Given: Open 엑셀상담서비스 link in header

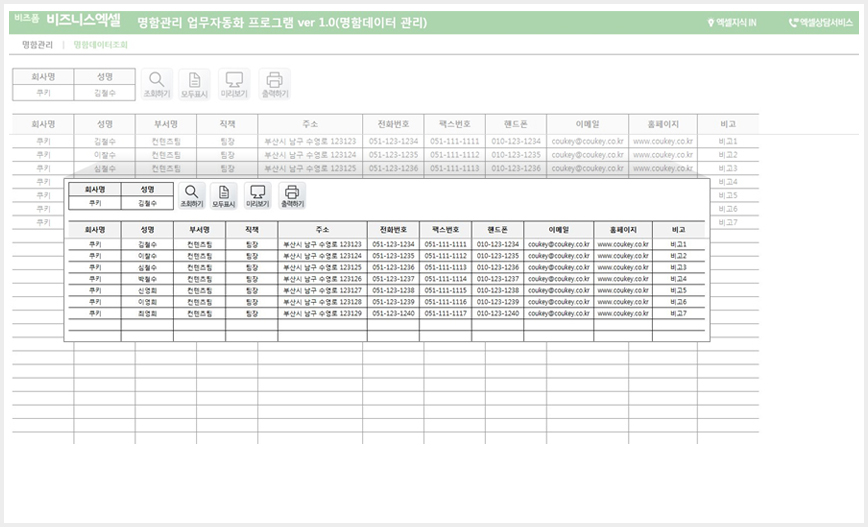Looking at the screenshot, I should coord(821,23).
